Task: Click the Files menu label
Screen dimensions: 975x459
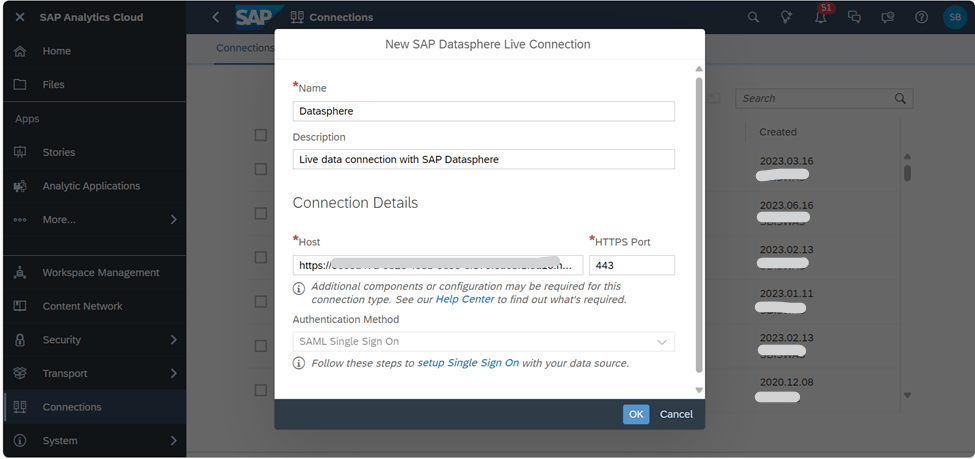Action: 53,85
